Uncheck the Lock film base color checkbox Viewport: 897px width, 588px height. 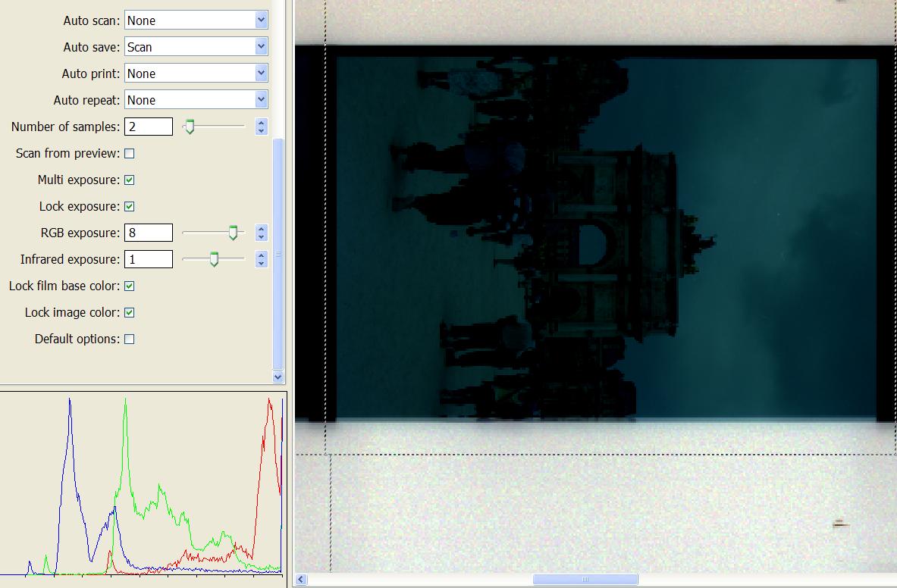click(x=130, y=286)
